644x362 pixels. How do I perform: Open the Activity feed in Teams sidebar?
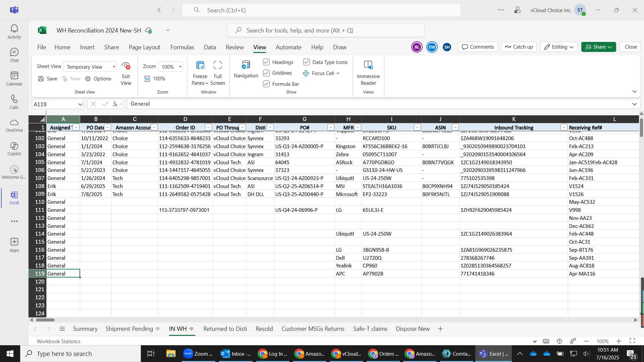(14, 32)
